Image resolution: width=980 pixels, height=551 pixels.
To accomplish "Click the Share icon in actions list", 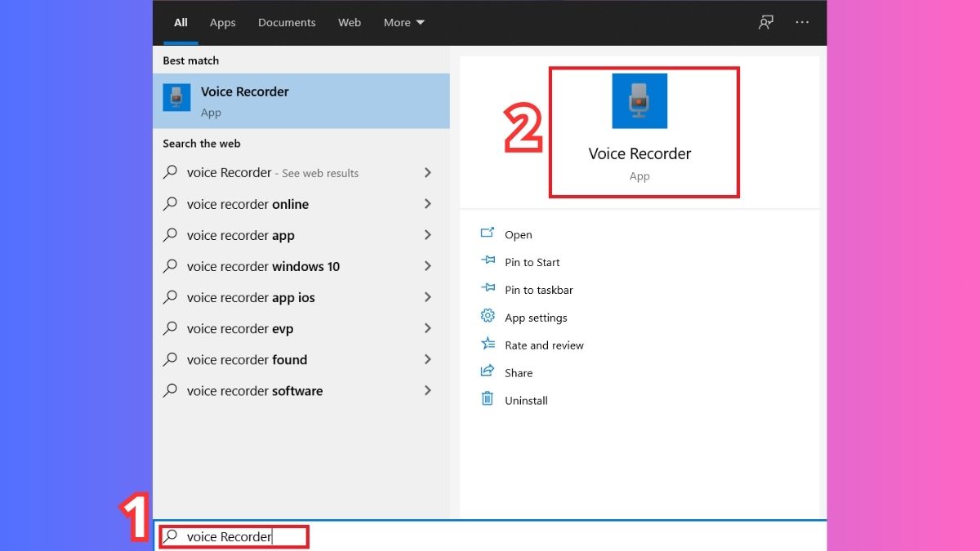I will [488, 372].
